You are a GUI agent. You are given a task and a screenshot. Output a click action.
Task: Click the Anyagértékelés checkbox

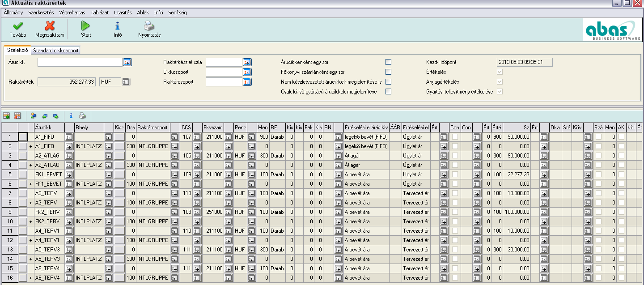point(500,82)
